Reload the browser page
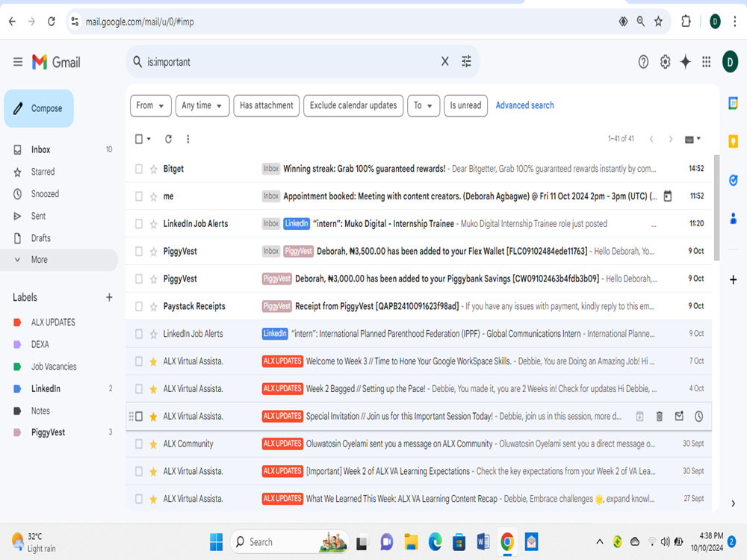 pyautogui.click(x=52, y=22)
